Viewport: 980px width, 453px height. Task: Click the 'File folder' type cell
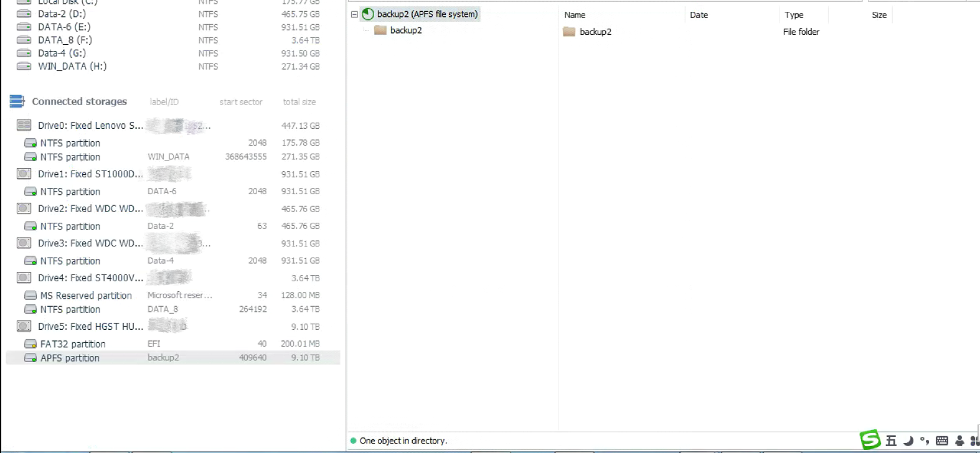click(801, 32)
